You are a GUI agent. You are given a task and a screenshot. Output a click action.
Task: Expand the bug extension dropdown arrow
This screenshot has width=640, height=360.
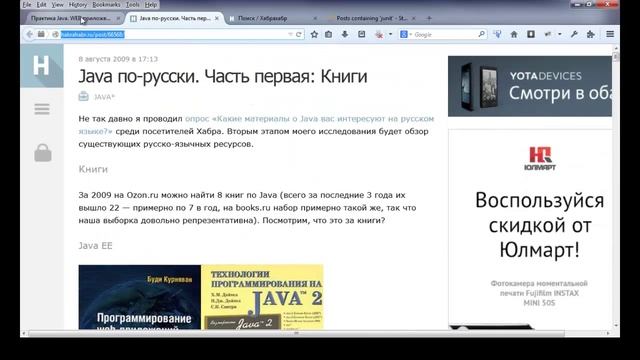pos(390,35)
